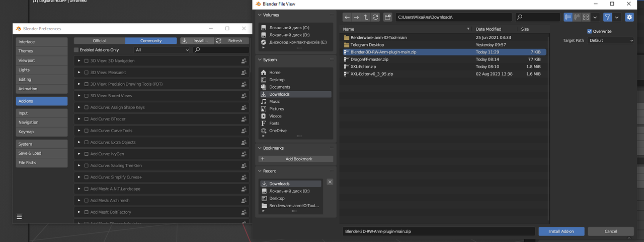Sort files by Date Modified column
This screenshot has height=242, width=644.
coord(496,29)
